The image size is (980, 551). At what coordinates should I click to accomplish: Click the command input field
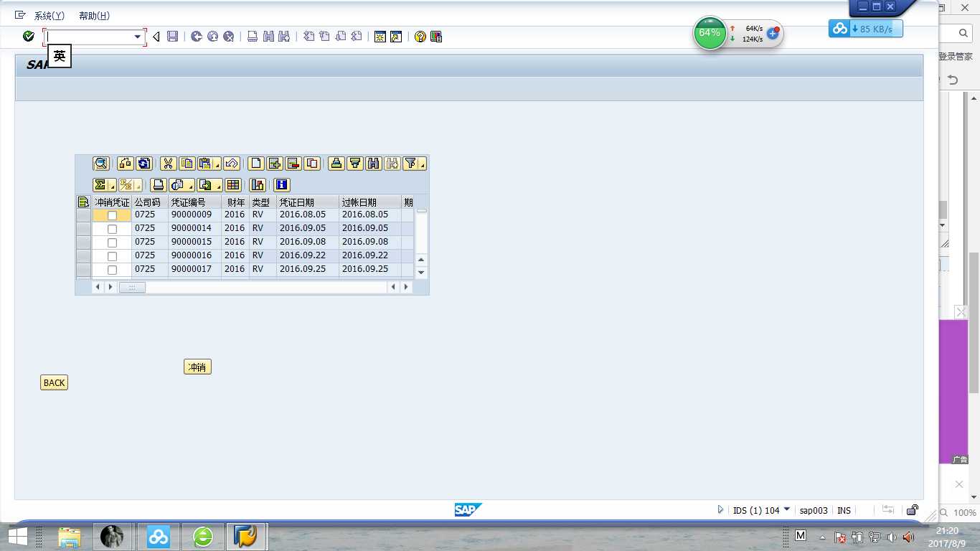90,37
